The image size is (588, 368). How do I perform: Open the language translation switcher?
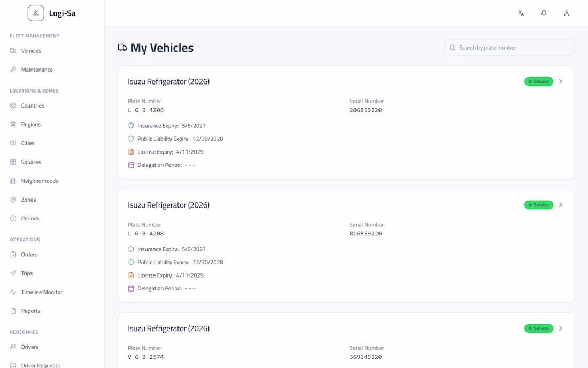pyautogui.click(x=521, y=13)
